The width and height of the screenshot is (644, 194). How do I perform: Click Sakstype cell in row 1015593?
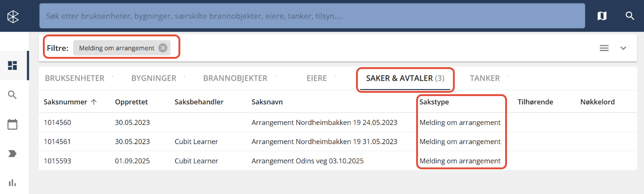[x=460, y=161]
